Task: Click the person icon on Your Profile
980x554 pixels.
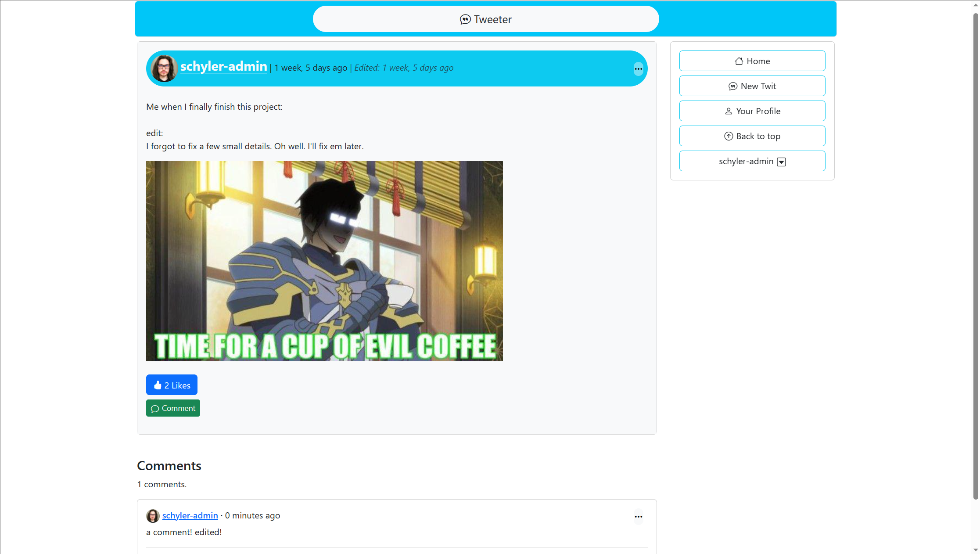Action: coord(728,111)
